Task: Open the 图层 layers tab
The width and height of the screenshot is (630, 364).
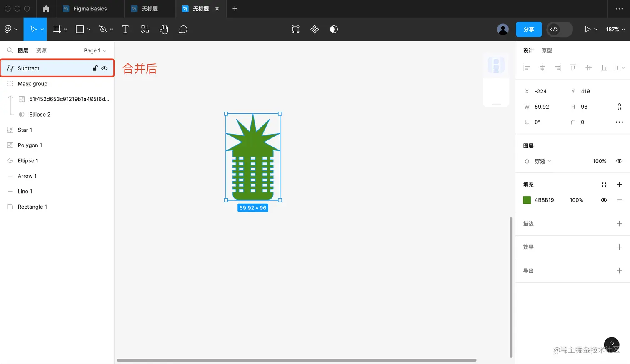Action: 23,50
